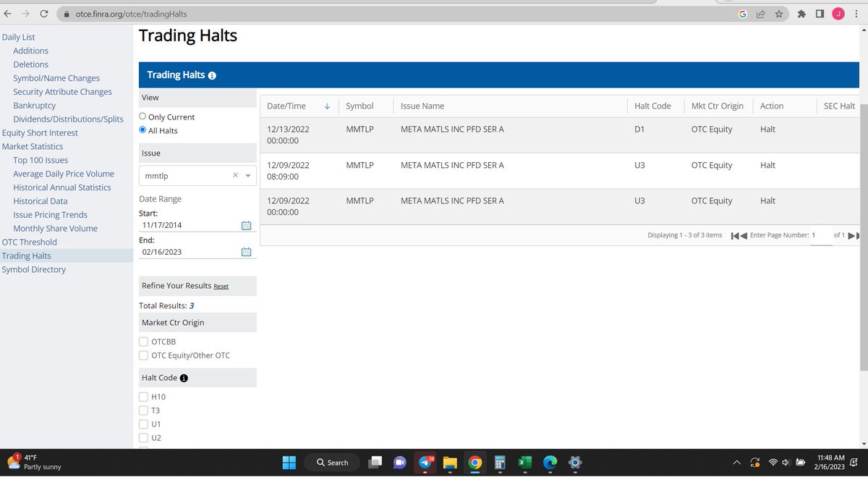Open Symbol/Name Changes link
This screenshot has height=477, width=868.
pos(56,78)
